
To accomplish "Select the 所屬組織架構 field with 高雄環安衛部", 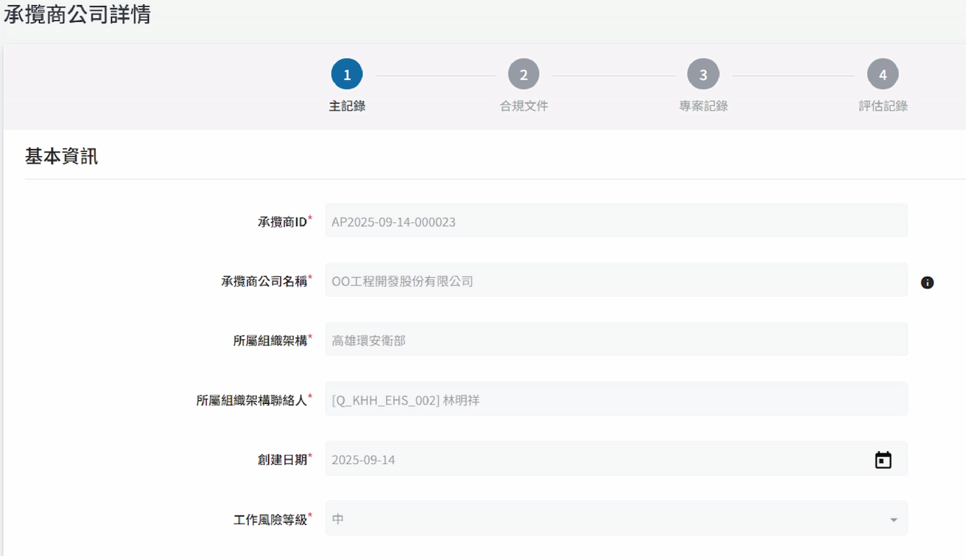I will point(615,340).
